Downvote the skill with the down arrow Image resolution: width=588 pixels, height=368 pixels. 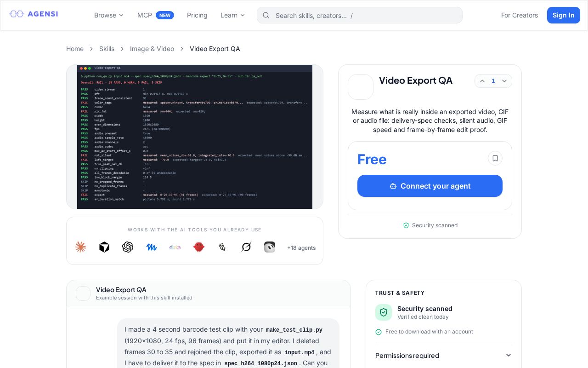pyautogui.click(x=504, y=81)
